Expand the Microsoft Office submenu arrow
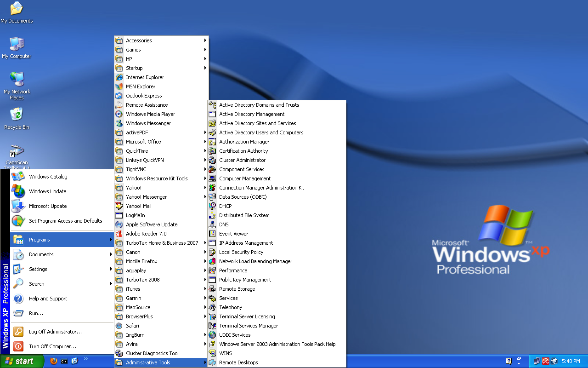This screenshot has height=368, width=588. [x=205, y=142]
